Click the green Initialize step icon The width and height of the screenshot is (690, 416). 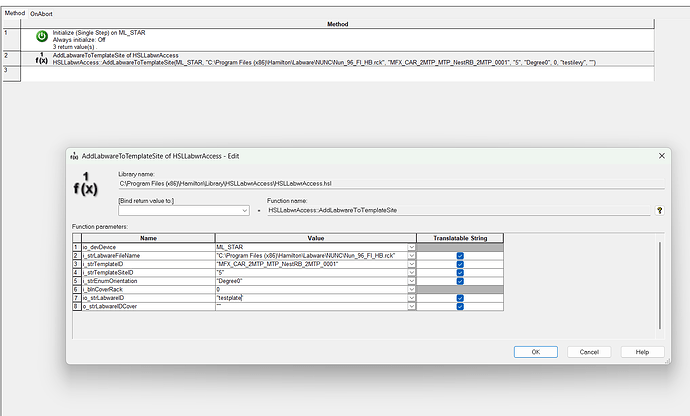[42, 37]
